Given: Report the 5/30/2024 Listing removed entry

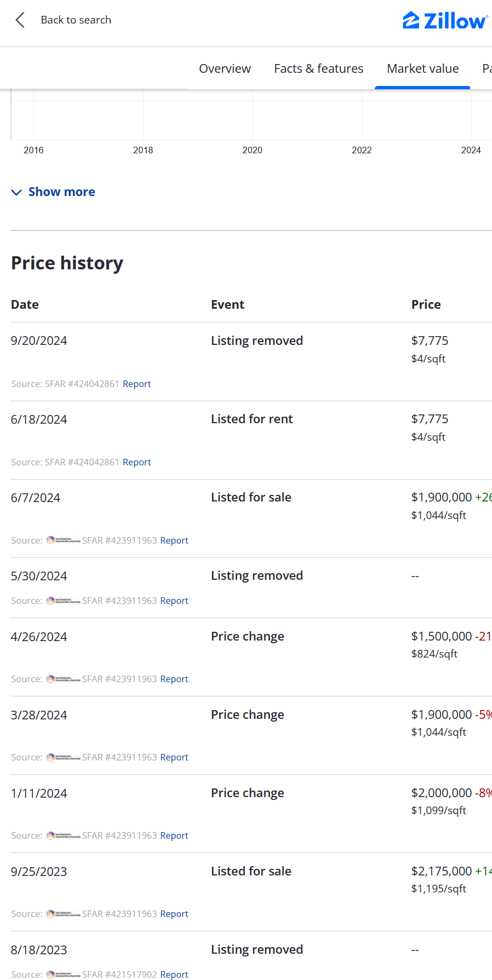Looking at the screenshot, I should click(174, 601).
